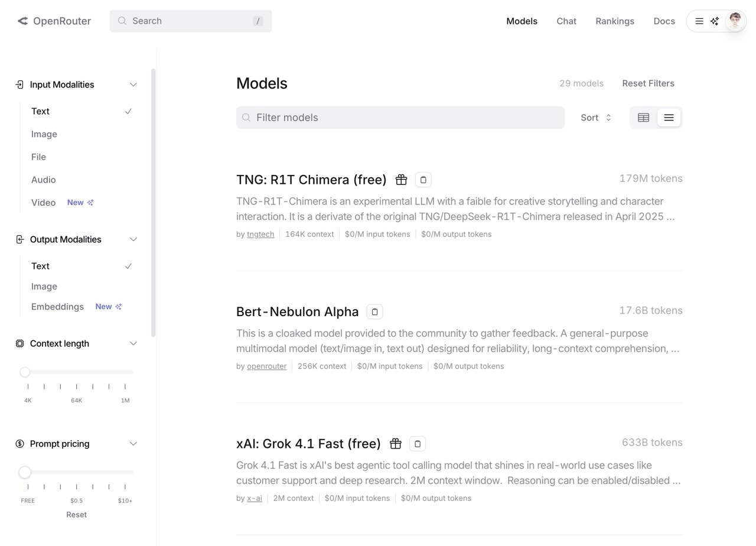Image resolution: width=756 pixels, height=546 pixels.
Task: Enable the Embeddings output modality filter
Action: [x=57, y=307]
